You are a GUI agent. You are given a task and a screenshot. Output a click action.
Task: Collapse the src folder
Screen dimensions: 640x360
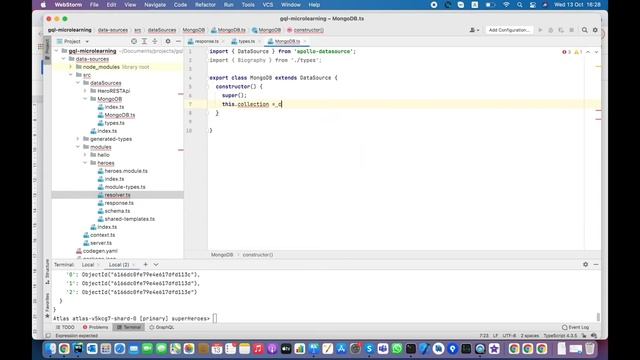pos(71,75)
